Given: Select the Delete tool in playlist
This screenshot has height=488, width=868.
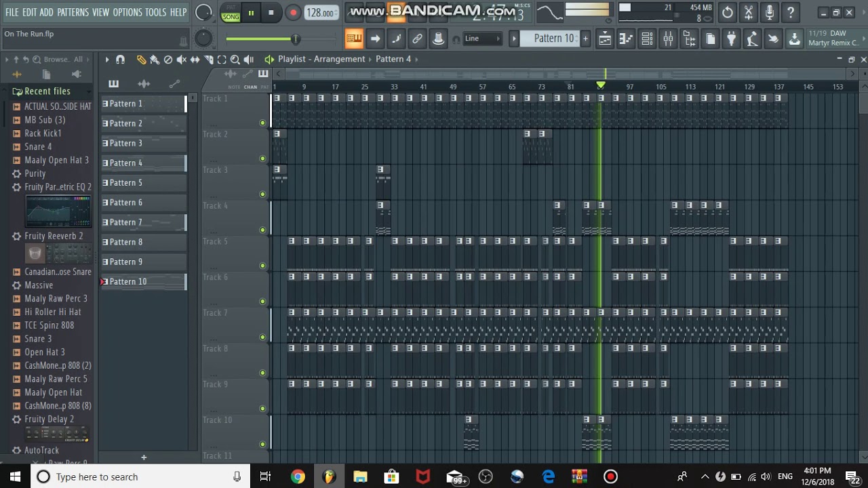Looking at the screenshot, I should (x=168, y=60).
